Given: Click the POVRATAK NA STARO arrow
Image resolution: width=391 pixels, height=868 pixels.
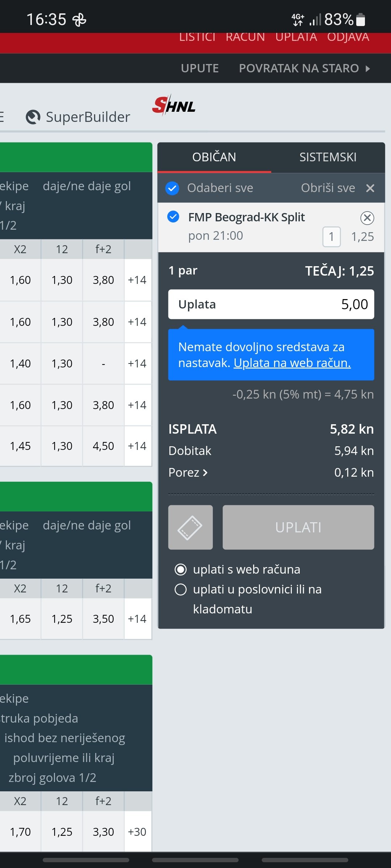Looking at the screenshot, I should tap(368, 68).
